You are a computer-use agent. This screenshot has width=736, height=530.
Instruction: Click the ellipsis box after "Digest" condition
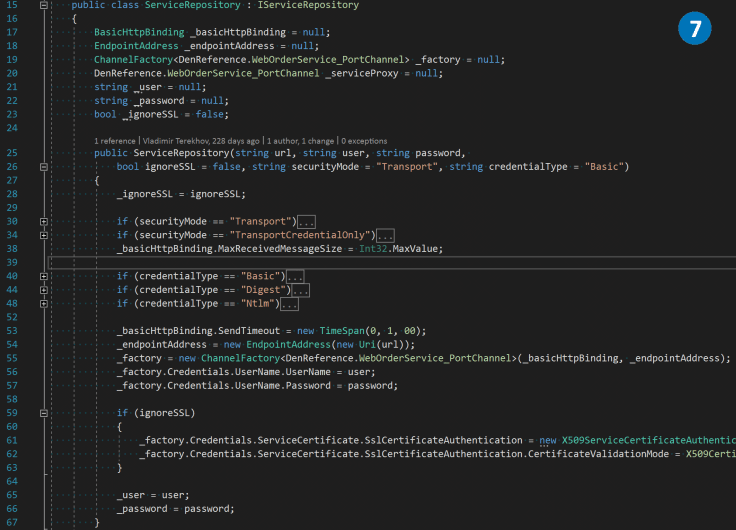(x=300, y=290)
